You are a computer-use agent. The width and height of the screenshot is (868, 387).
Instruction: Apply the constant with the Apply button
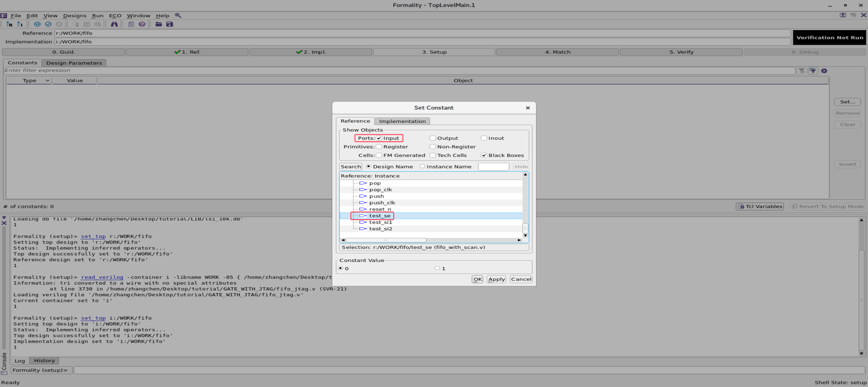[496, 279]
